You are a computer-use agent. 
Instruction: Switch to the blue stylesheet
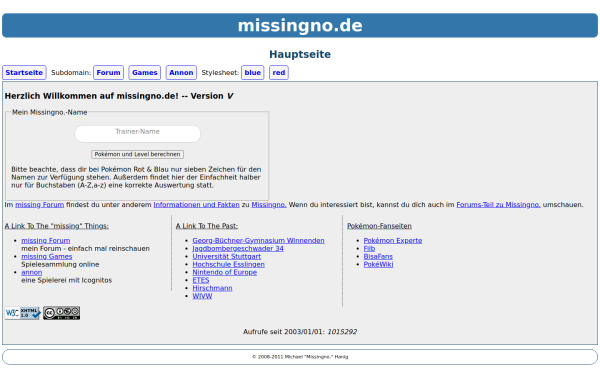[253, 73]
